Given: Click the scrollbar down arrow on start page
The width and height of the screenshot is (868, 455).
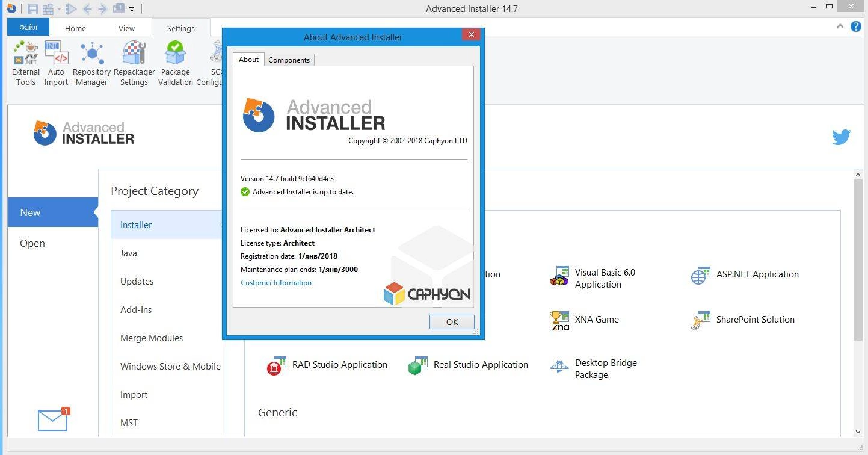Looking at the screenshot, I should point(858,432).
